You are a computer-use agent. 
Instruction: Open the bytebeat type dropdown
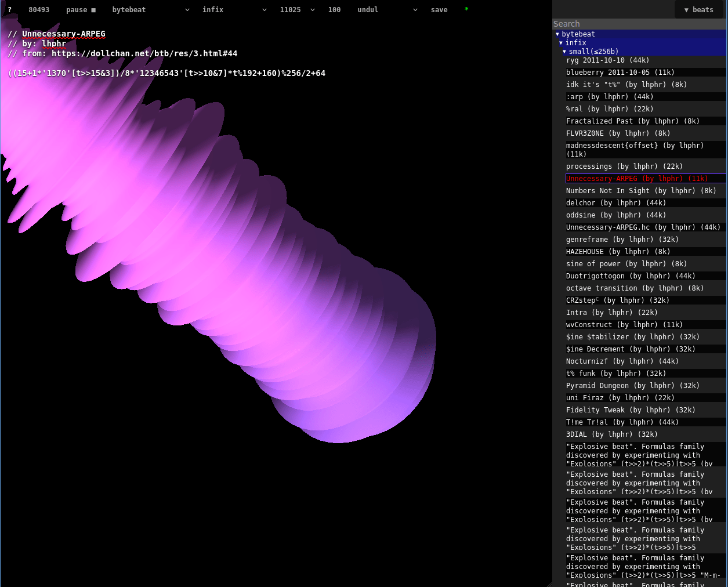(150, 10)
